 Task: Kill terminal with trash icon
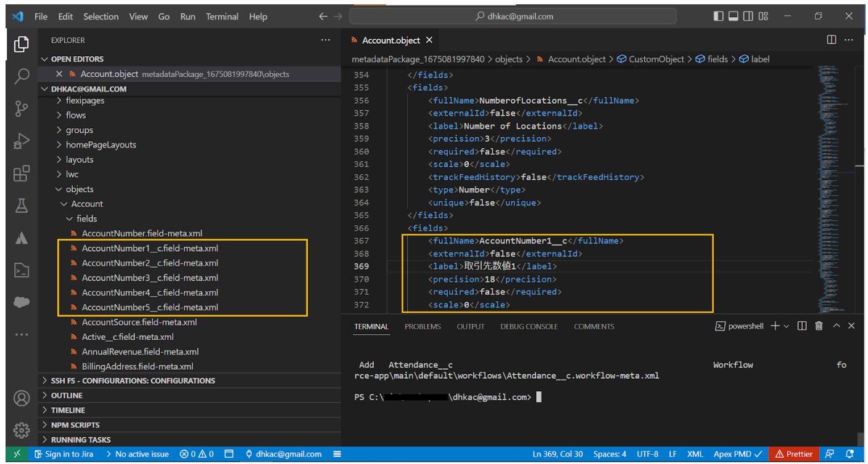819,326
